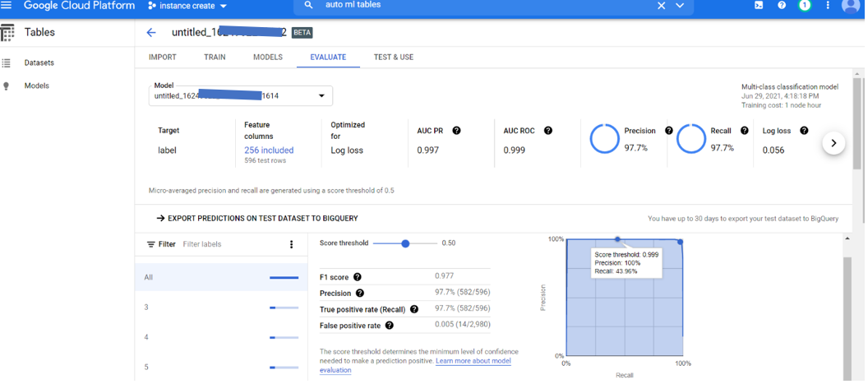This screenshot has width=868, height=384.
Task: Click the False positive rate value 0.005 (14/2,980)
Action: point(462,325)
